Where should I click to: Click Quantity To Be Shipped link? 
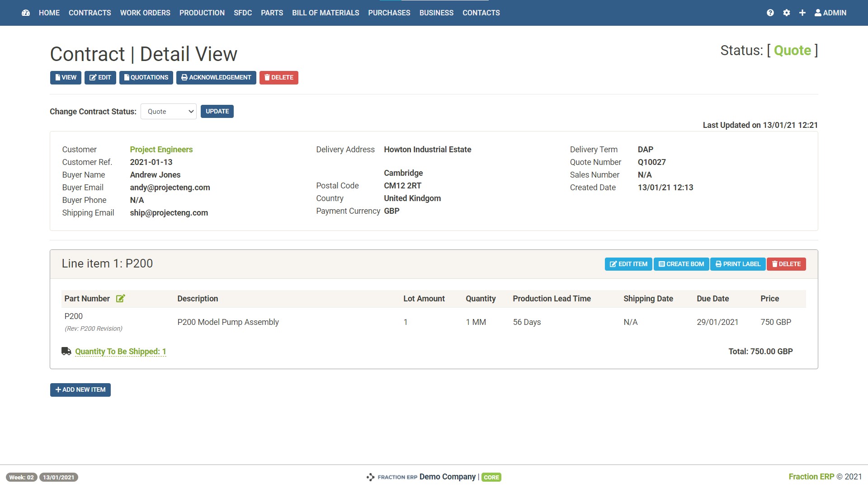[x=121, y=352]
